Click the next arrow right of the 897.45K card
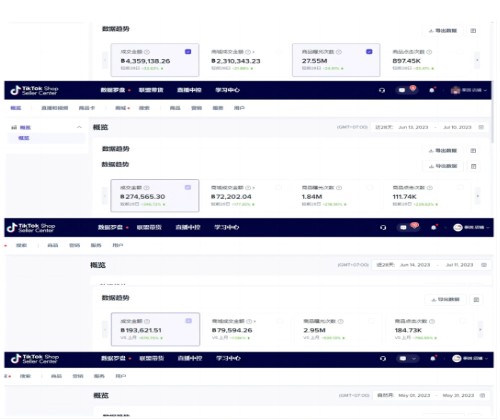This screenshot has width=500, height=420. click(477, 60)
